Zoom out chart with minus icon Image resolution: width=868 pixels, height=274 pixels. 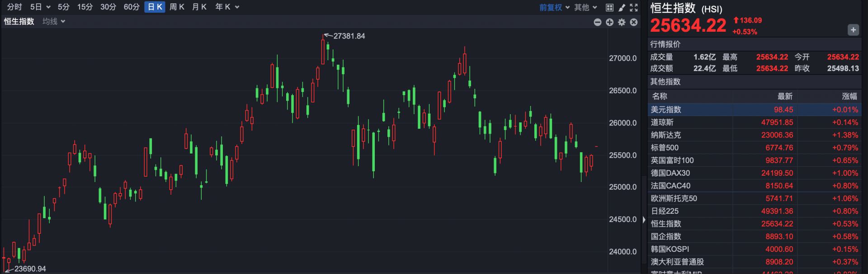click(x=597, y=22)
